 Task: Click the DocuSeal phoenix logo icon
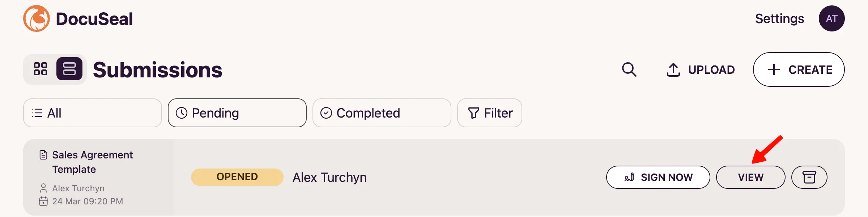point(37,18)
